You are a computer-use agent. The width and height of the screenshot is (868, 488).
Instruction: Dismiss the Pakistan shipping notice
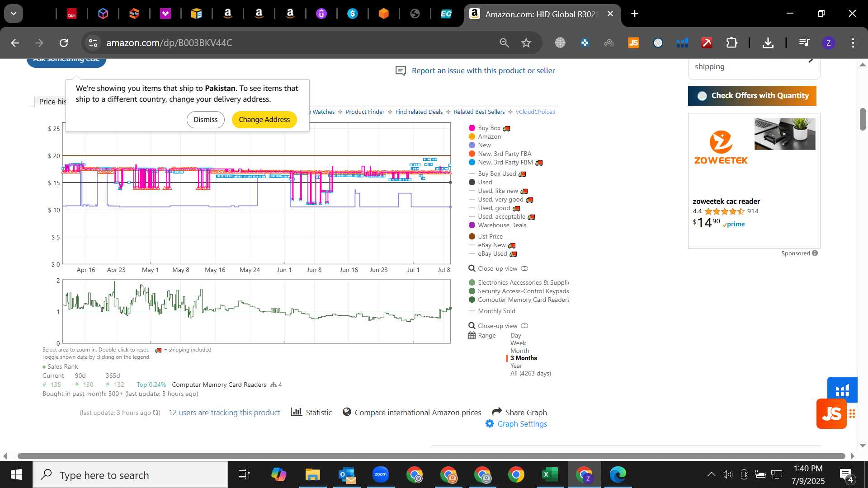point(206,120)
